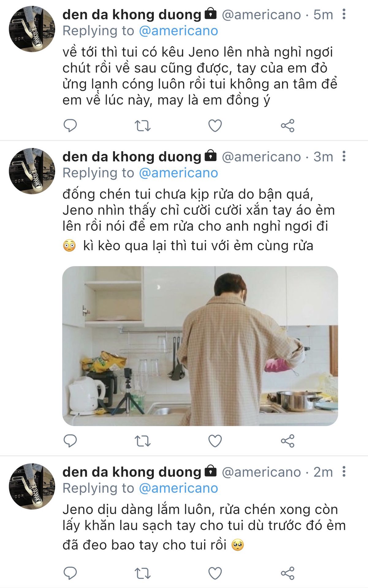Open @americano link in the 5m tweet reply line
This screenshot has height=588, width=368.
click(178, 31)
